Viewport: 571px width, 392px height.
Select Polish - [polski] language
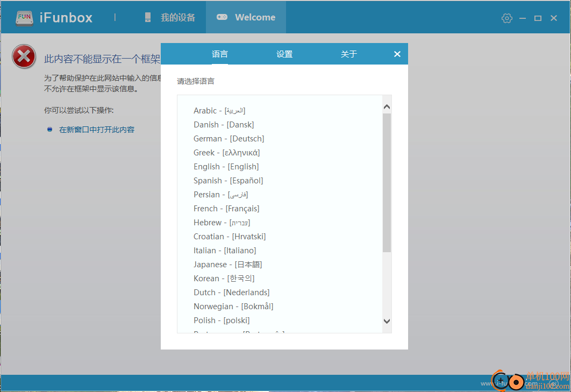(x=222, y=320)
